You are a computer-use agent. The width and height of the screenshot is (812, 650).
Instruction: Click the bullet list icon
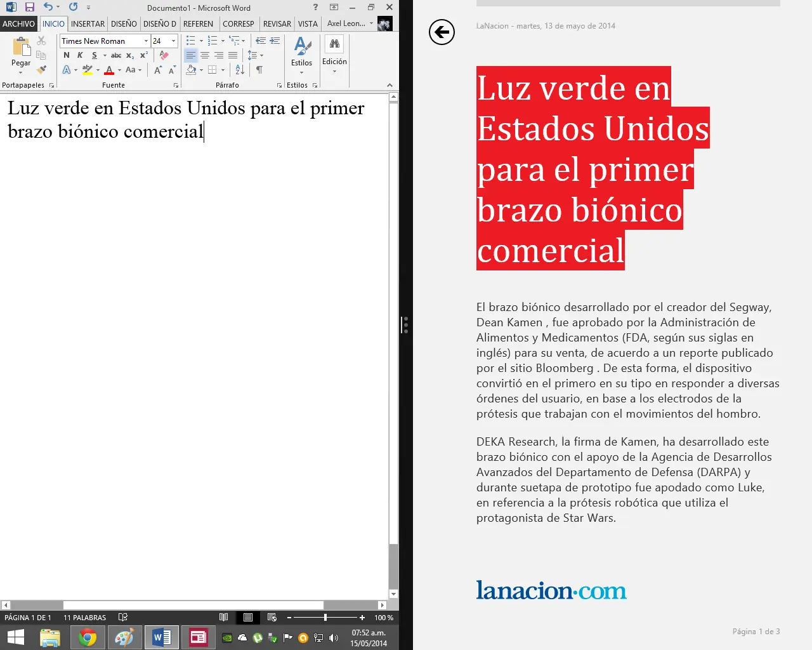point(190,41)
